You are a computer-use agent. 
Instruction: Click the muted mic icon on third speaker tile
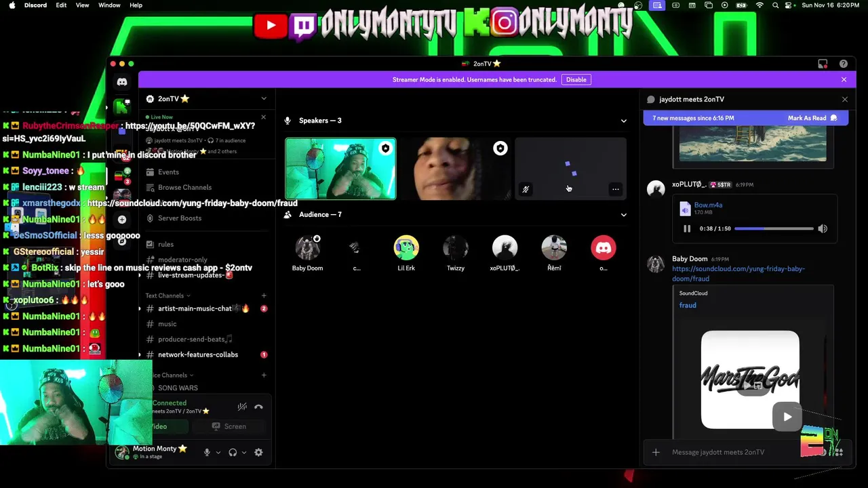point(526,189)
